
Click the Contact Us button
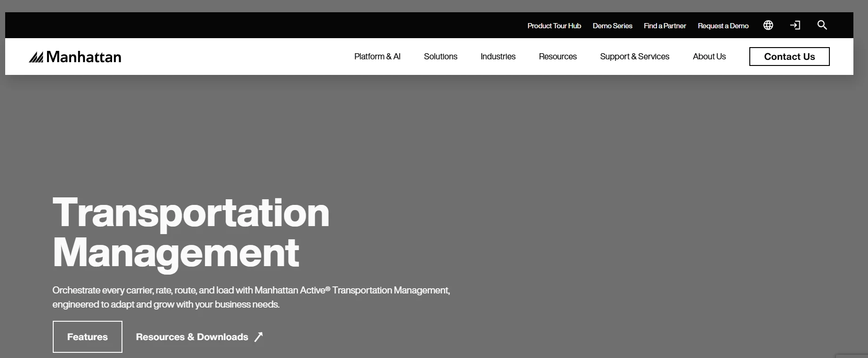(789, 57)
